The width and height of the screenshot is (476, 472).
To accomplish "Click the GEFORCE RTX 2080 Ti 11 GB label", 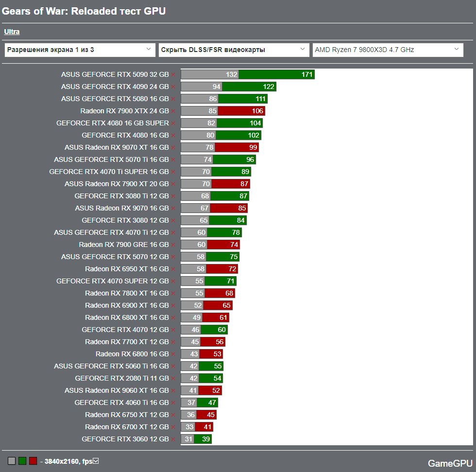I will pyautogui.click(x=122, y=378).
